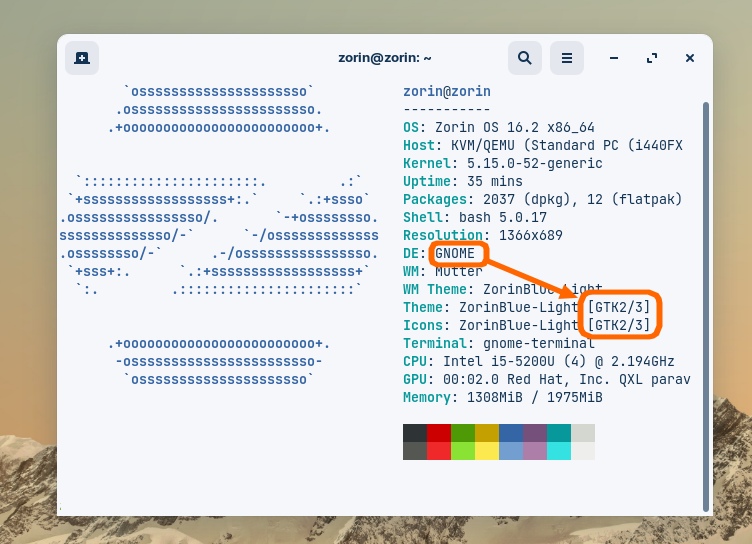The image size is (752, 544).
Task: Open a new terminal tab
Action: click(x=82, y=58)
